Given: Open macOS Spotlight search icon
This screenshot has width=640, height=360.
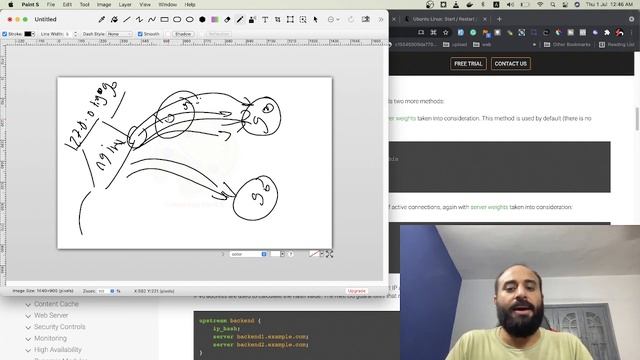Looking at the screenshot, I should pos(552,4).
